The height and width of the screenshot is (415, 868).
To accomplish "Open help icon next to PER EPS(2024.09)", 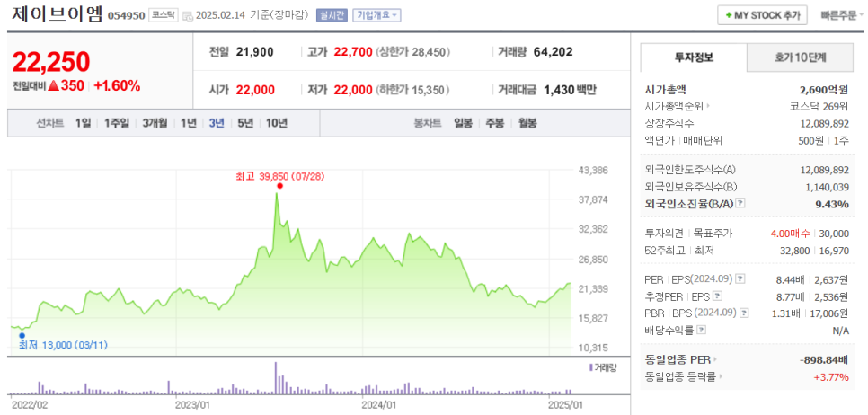I will coord(740,278).
